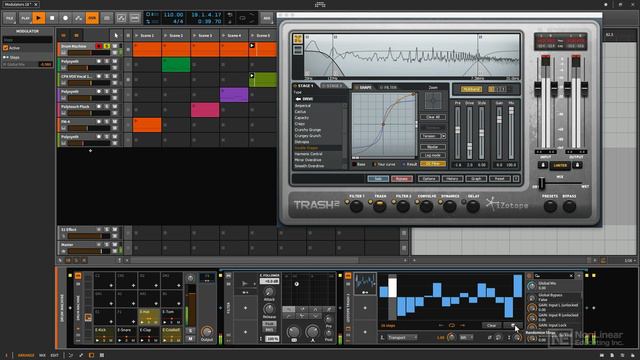
Task: Switch to the FILTER tab in Trash 2
Action: tap(389, 87)
